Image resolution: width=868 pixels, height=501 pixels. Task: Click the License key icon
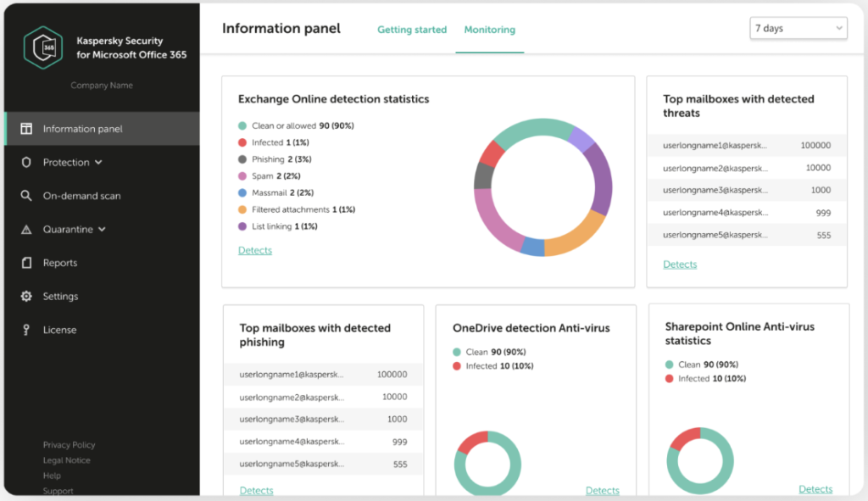pyautogui.click(x=26, y=330)
